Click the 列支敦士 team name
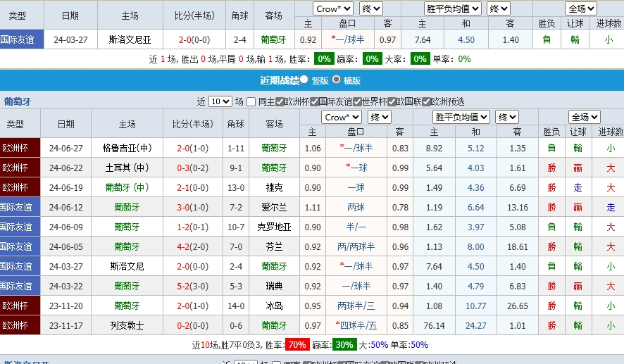This screenshot has height=364, width=624. pos(127,325)
